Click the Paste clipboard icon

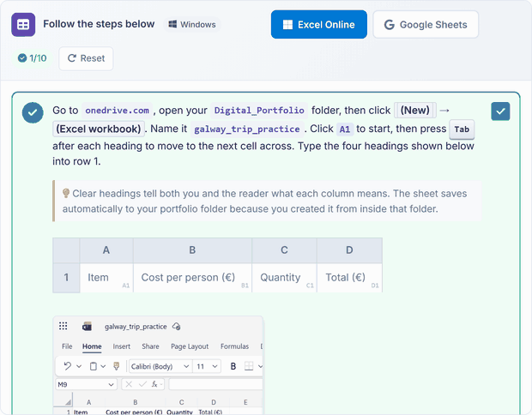[x=93, y=366]
